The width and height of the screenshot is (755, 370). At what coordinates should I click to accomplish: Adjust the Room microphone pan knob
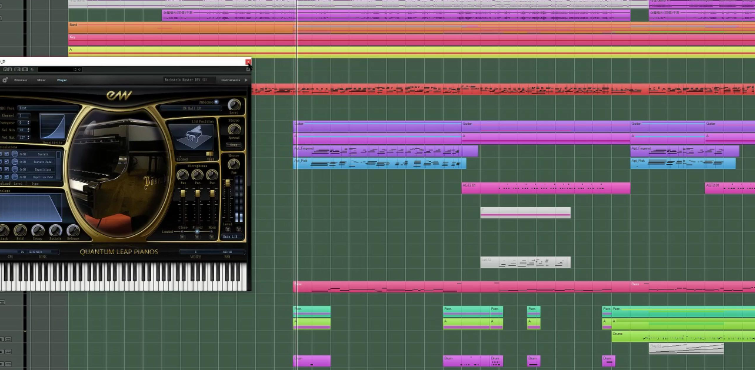[x=212, y=174]
